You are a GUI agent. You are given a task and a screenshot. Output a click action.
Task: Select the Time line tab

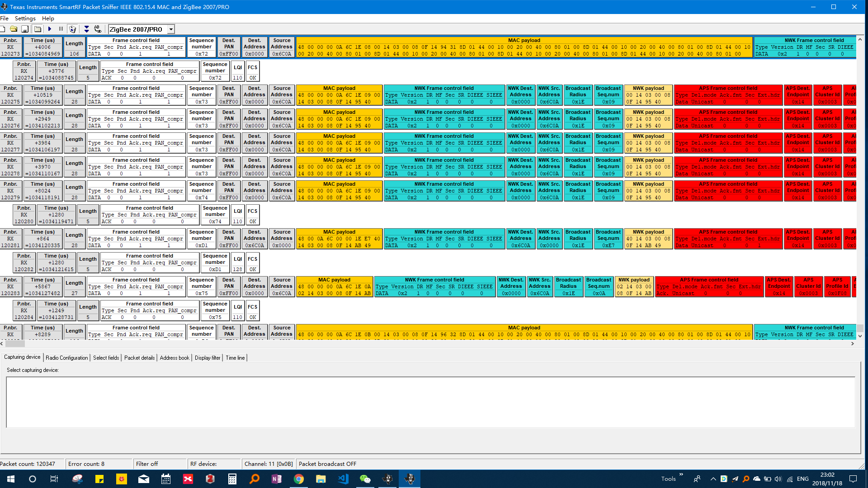[235, 358]
